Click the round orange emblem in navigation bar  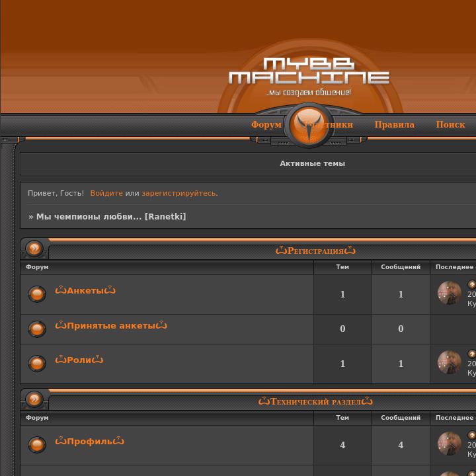tap(309, 125)
